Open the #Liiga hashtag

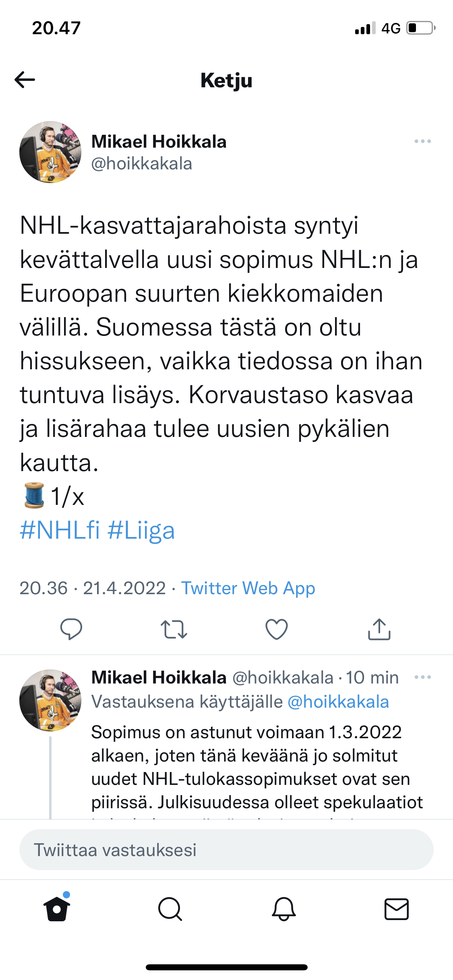(x=141, y=530)
